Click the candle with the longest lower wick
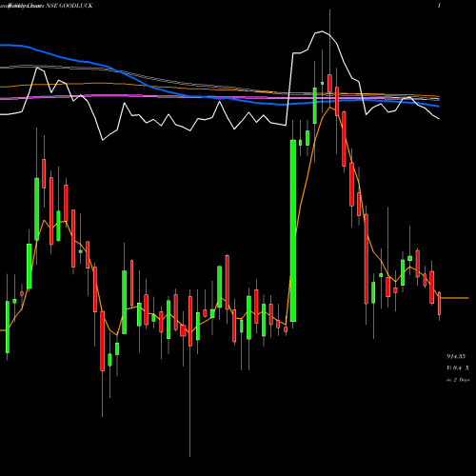Viewport: 476px width, 476px height. [x=190, y=321]
